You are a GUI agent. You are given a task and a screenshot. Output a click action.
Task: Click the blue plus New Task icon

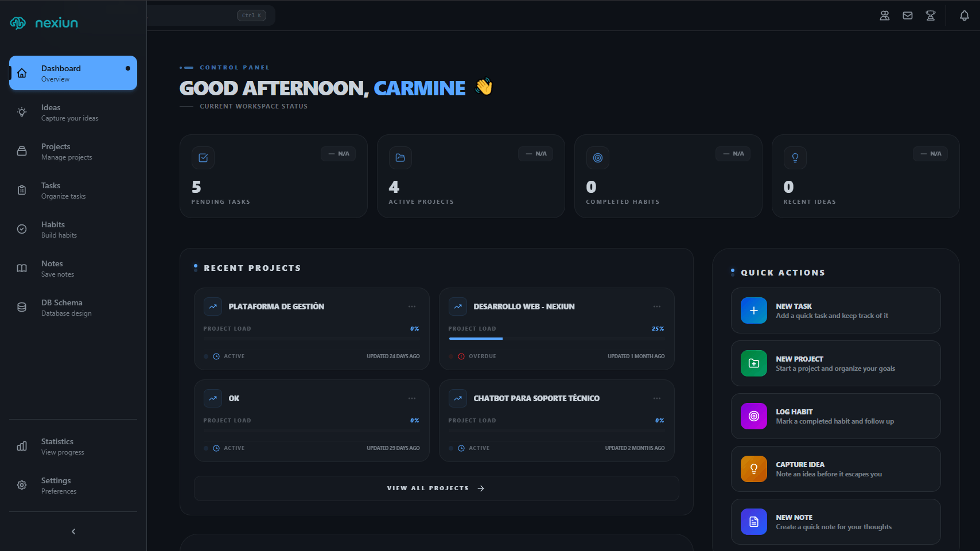point(754,311)
